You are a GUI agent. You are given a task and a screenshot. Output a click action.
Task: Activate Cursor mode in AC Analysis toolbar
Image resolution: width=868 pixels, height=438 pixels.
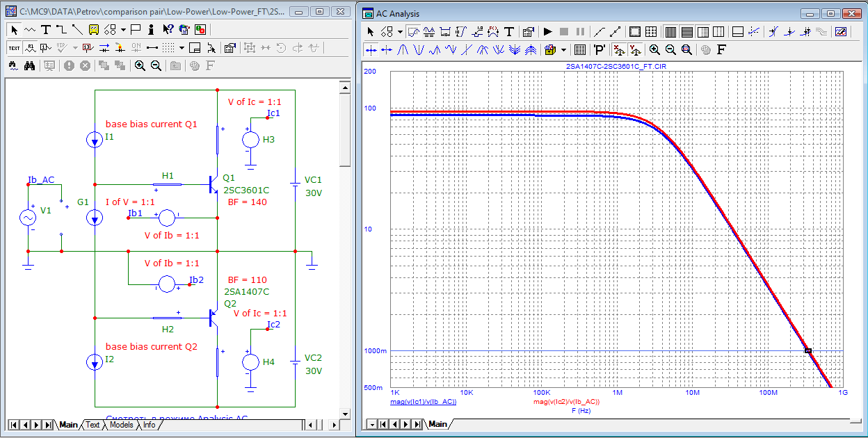pos(428,31)
